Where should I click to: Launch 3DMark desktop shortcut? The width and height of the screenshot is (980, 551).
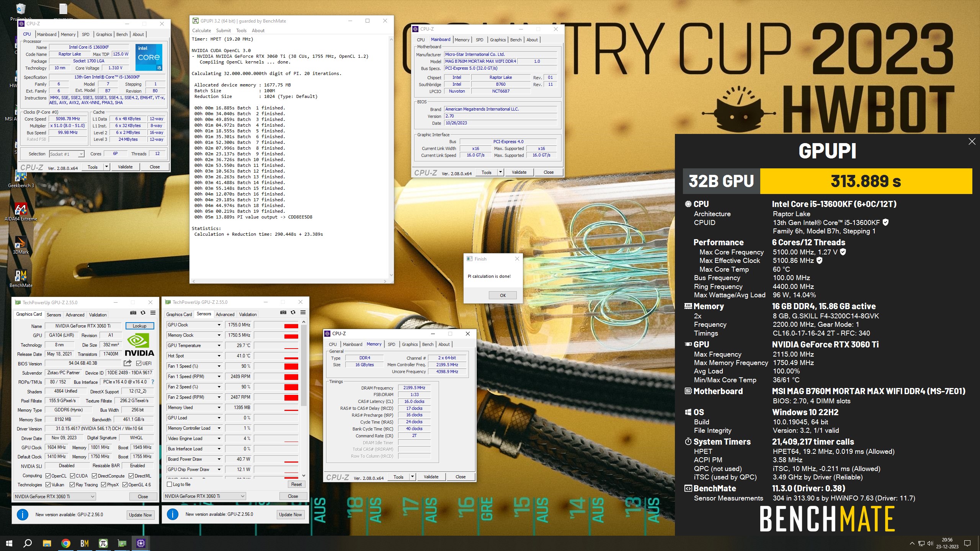point(21,245)
